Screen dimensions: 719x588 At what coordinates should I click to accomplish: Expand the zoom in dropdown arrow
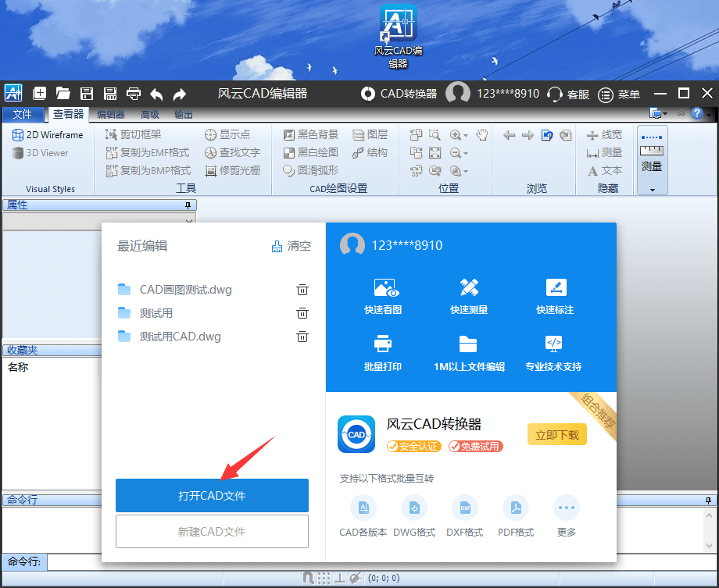[x=466, y=135]
